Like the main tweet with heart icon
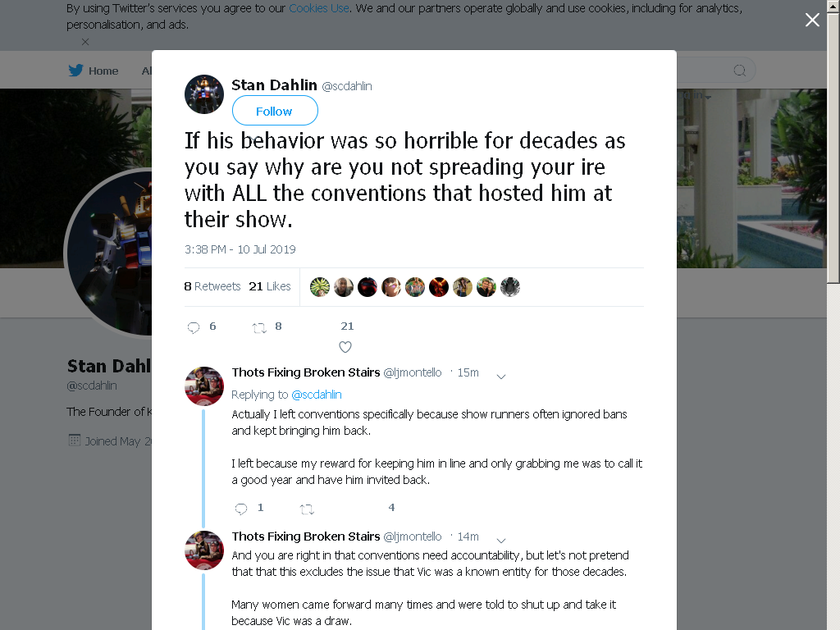The height and width of the screenshot is (630, 840). [345, 347]
